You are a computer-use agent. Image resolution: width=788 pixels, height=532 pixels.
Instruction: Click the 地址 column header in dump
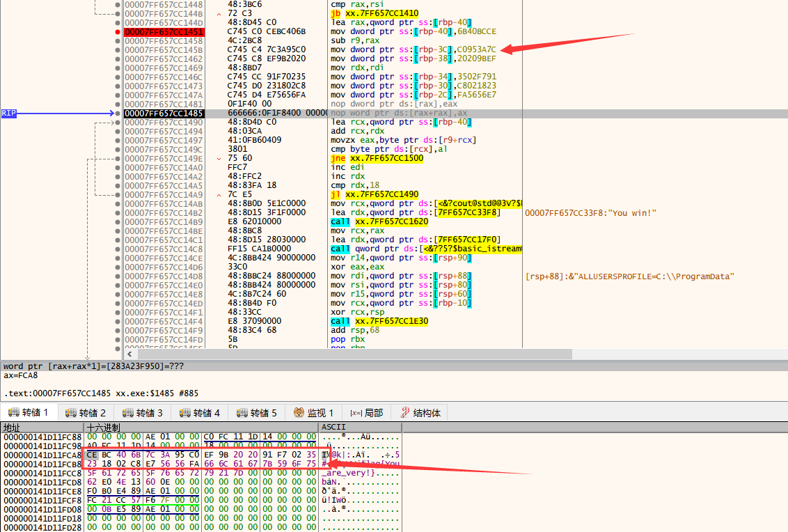pyautogui.click(x=13, y=427)
